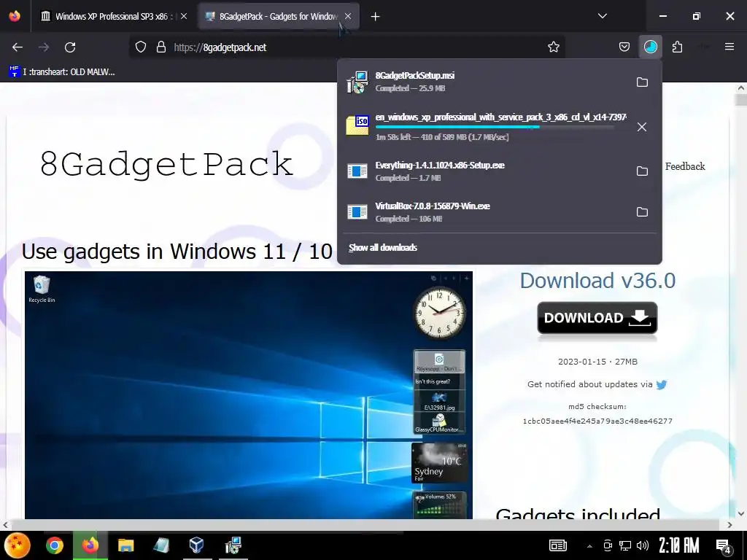Expand the list all tabs dropdown
This screenshot has height=560, width=747.
pos(602,16)
